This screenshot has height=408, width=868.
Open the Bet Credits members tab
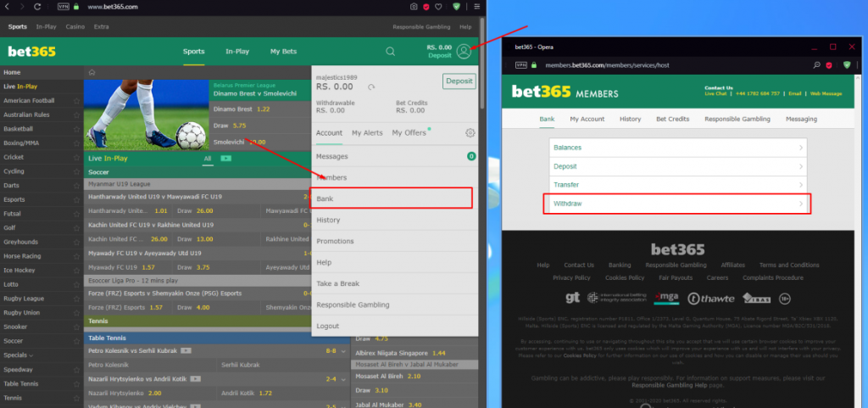pyautogui.click(x=672, y=119)
